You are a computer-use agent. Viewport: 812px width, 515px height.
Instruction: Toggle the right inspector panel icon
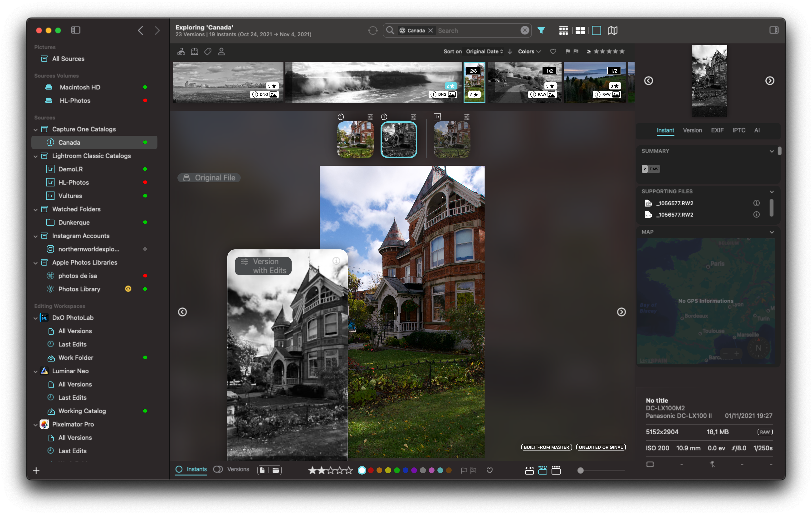click(x=774, y=30)
